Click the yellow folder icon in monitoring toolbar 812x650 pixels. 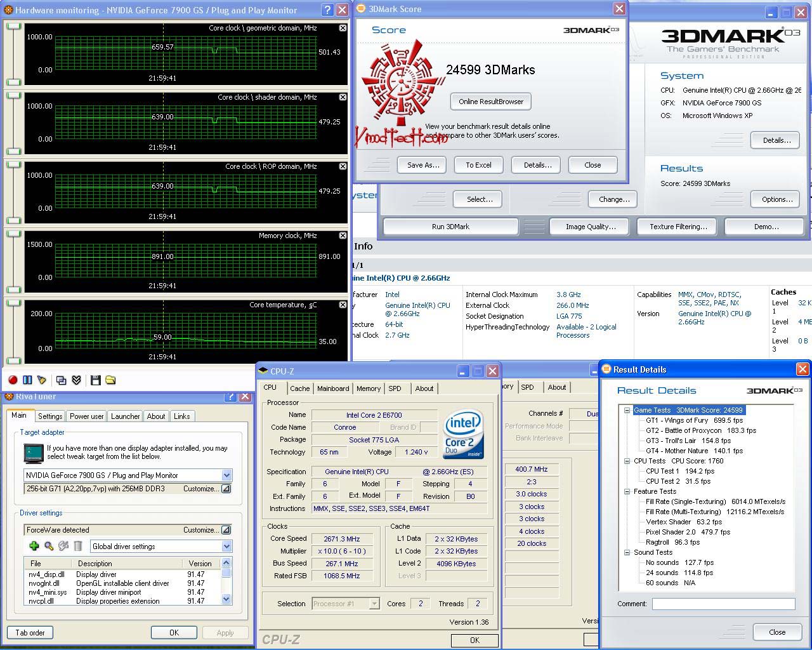pos(110,380)
